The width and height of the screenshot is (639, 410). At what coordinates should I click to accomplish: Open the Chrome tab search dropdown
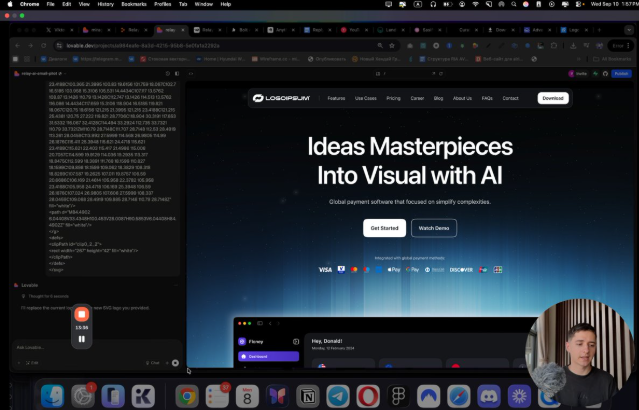pos(629,30)
